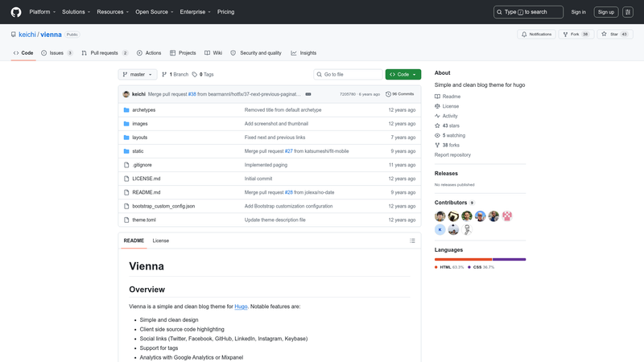The height and width of the screenshot is (362, 644).
Task: Select the License tab in README panel
Action: point(160,241)
